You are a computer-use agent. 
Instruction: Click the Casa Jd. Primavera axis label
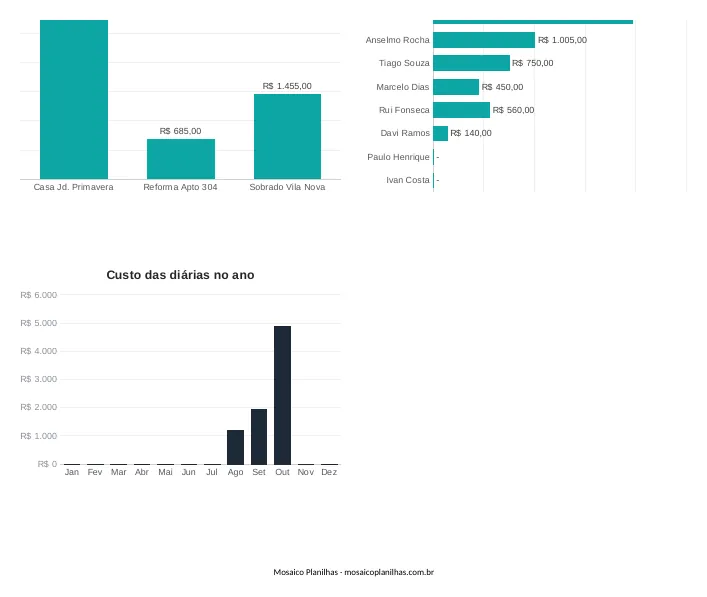tap(73, 187)
